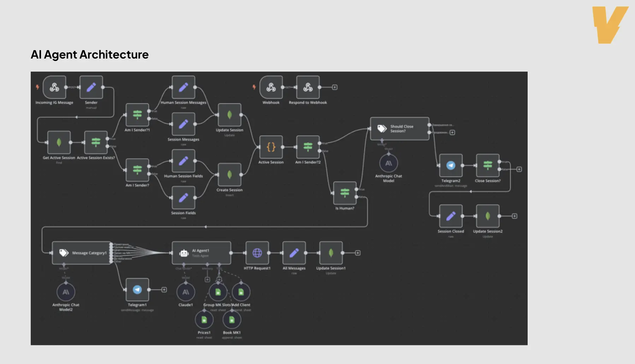This screenshot has width=635, height=364.
Task: Open the Telegram2 sendAndWait node
Action: coord(451,166)
